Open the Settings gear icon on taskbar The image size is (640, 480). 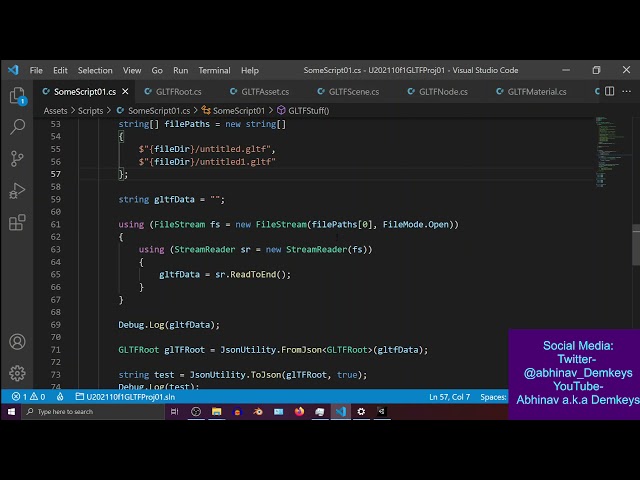coord(361,412)
